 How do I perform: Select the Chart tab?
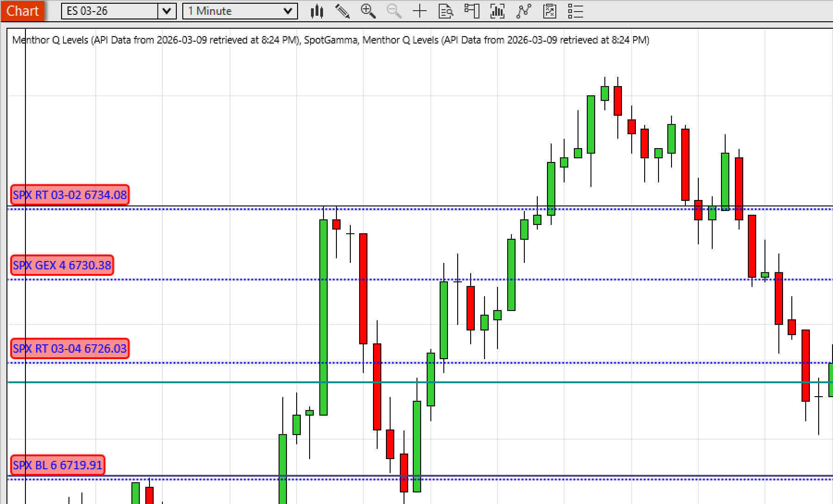coord(22,11)
